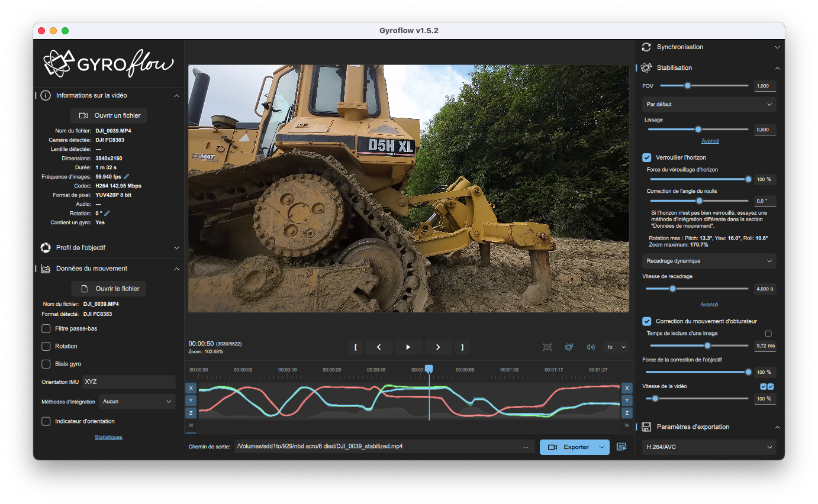Viewport: 818px width, 504px height.
Task: Enable the Filtre passe-bas checkbox
Action: (46, 328)
